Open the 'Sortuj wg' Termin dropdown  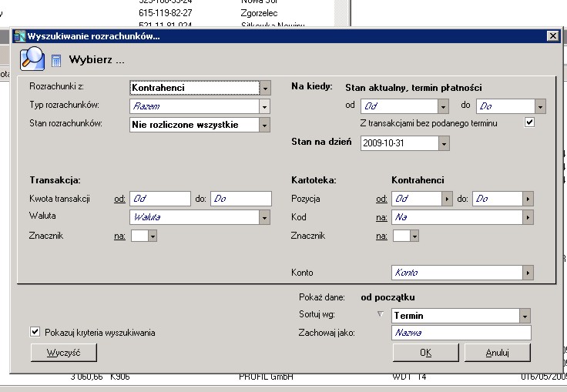[x=525, y=316]
